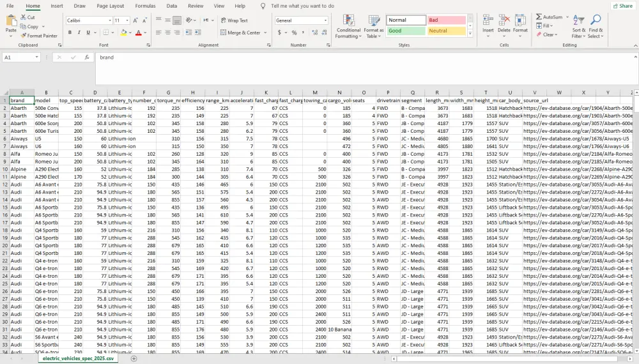
Task: Click the Top Align icon
Action: tap(158, 20)
